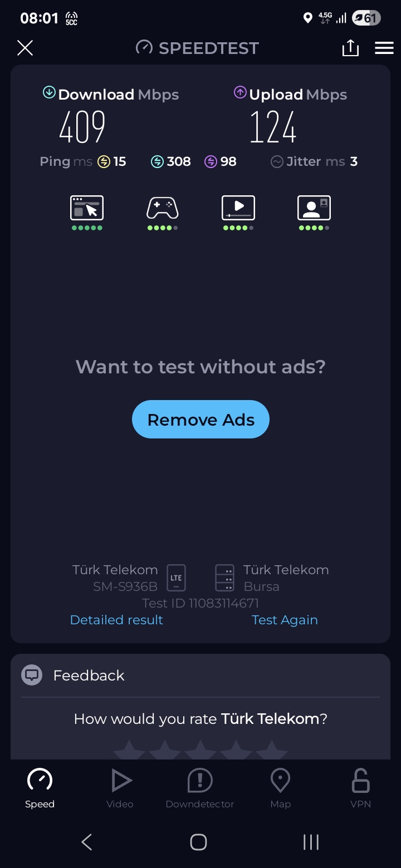This screenshot has width=401, height=868.
Task: Tap the share results icon
Action: click(350, 48)
